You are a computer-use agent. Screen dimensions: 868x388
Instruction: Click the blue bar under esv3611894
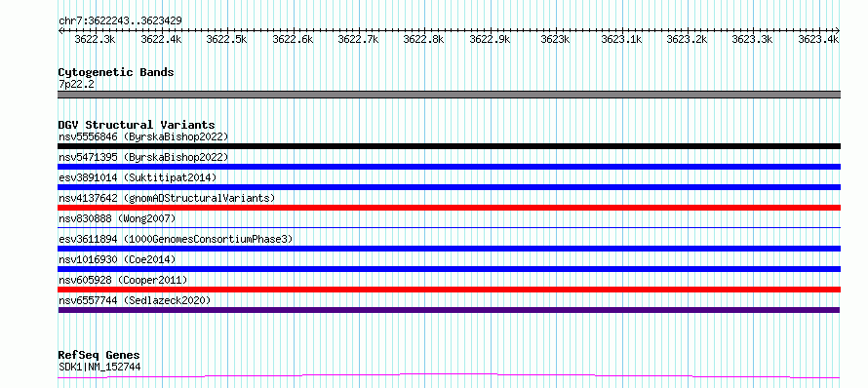pos(449,249)
